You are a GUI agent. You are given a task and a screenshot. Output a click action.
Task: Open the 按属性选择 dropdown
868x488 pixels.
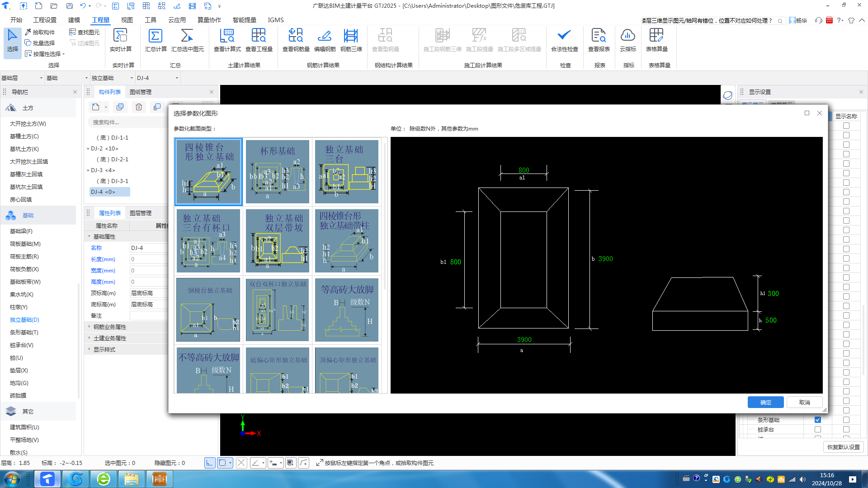[45, 54]
